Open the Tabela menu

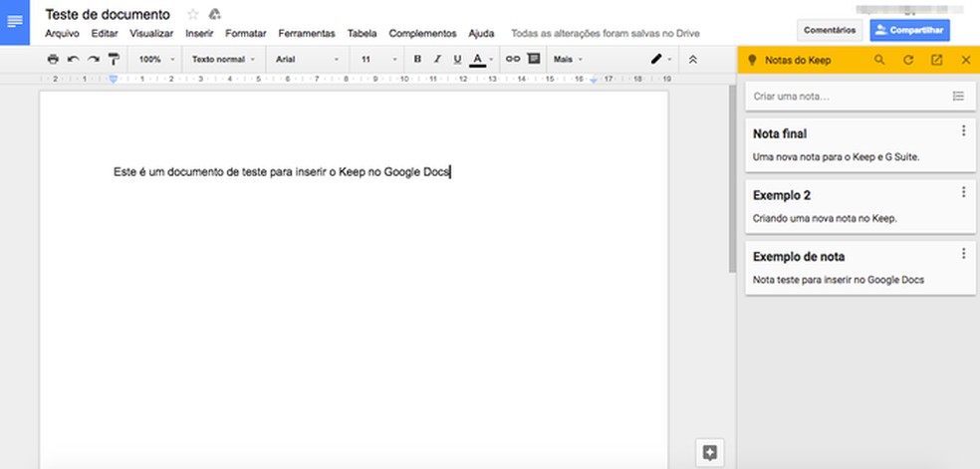(362, 34)
